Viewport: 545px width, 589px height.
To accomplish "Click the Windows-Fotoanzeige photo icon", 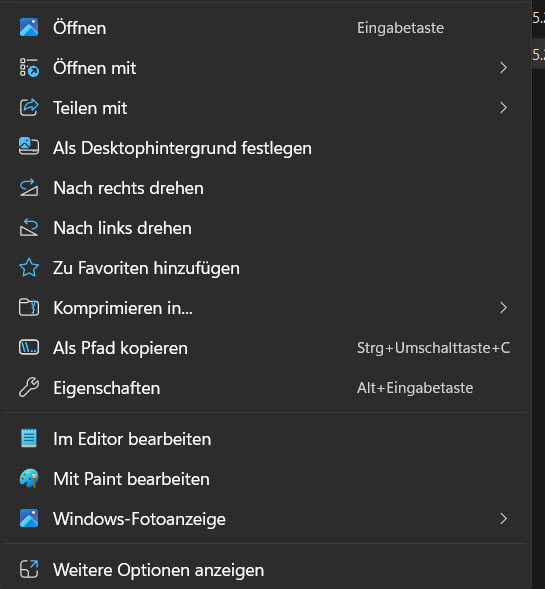I will [29, 518].
